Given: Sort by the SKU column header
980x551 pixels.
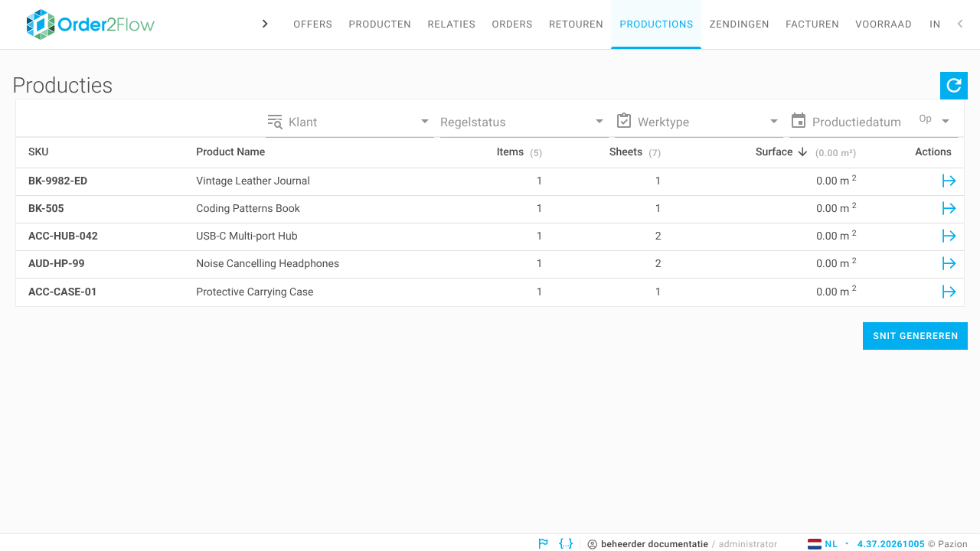Looking at the screenshot, I should [x=38, y=152].
